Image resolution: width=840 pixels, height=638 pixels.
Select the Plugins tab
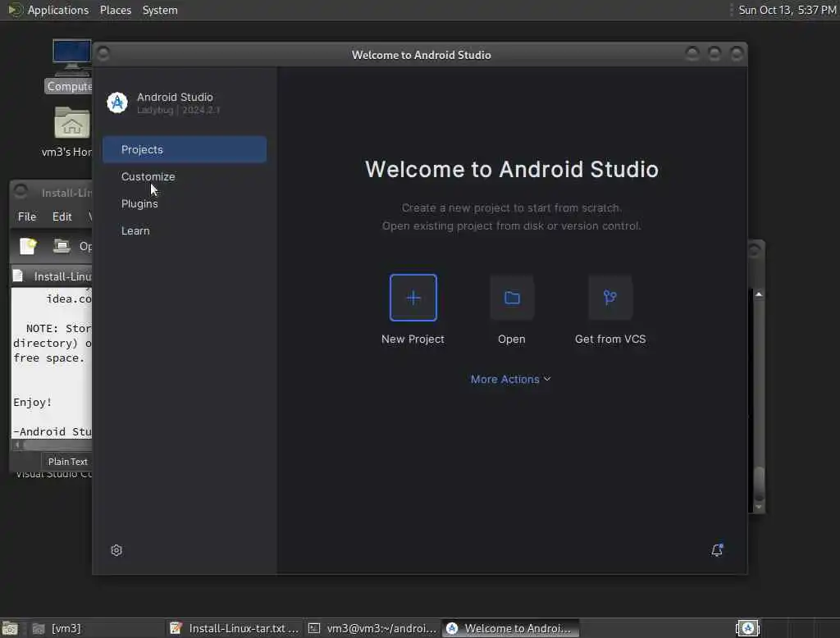click(x=185, y=203)
